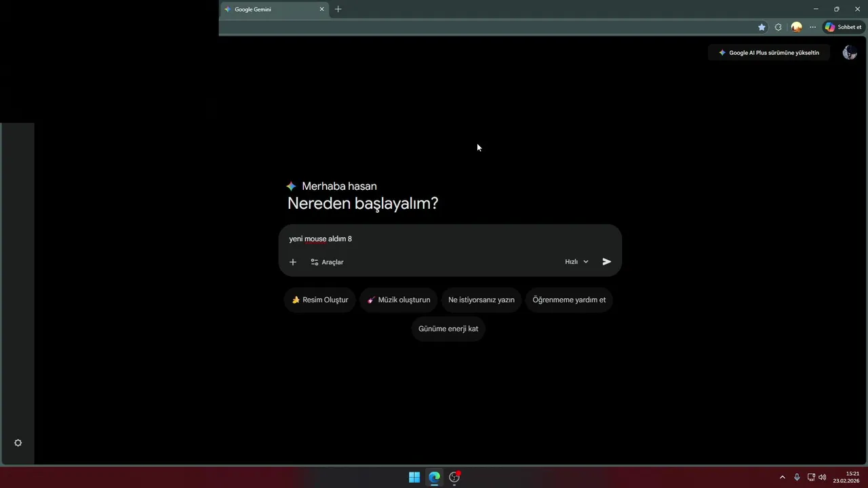Close the Google Gemini tab

pos(322,9)
